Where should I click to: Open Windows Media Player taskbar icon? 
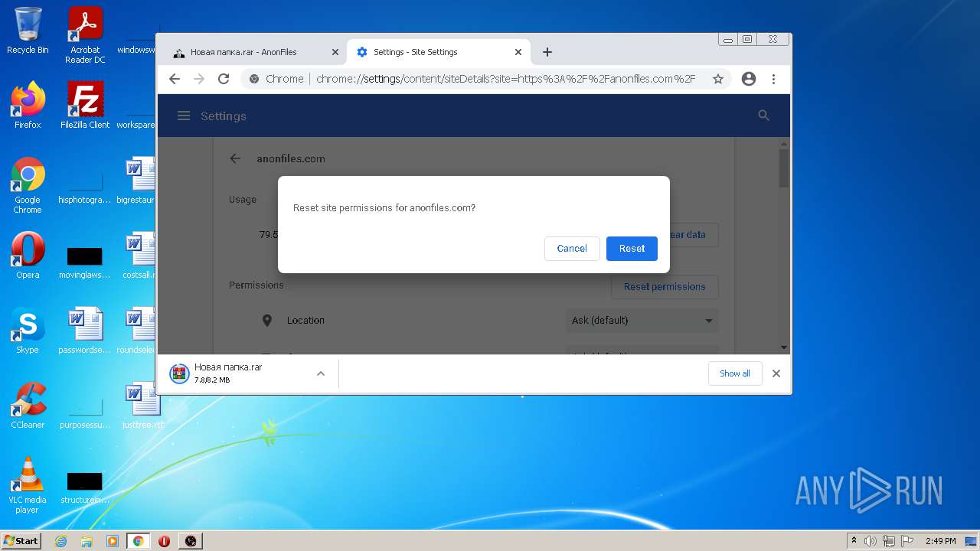113,541
